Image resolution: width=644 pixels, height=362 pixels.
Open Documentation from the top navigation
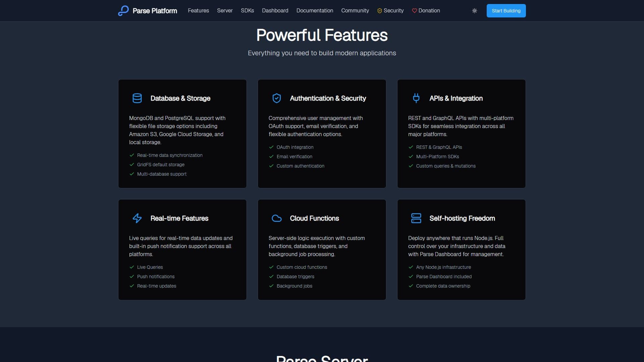click(315, 11)
